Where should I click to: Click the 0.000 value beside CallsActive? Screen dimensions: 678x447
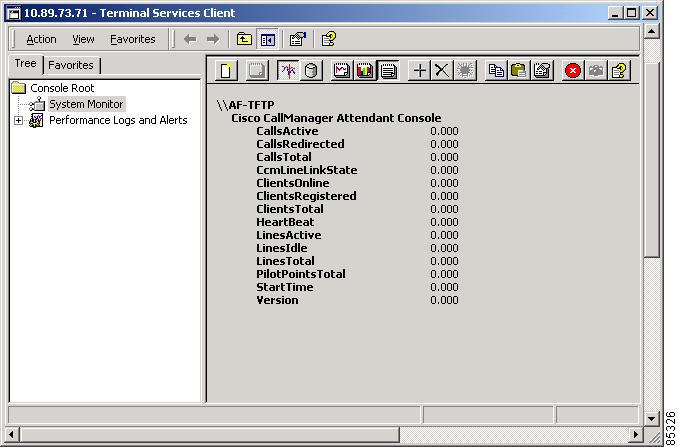(444, 131)
